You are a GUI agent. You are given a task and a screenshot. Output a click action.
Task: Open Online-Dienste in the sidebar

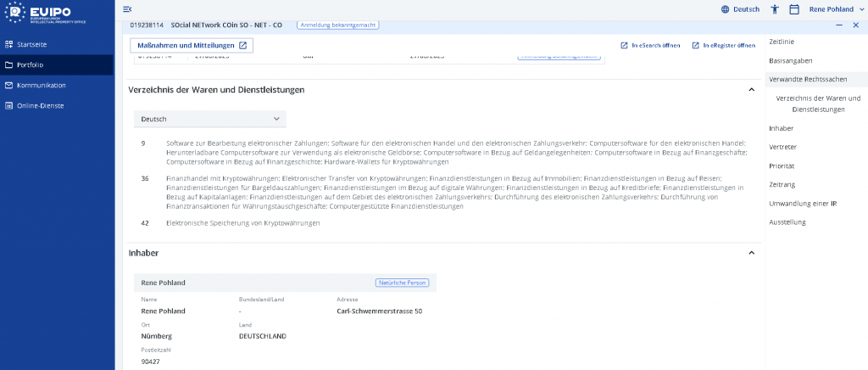pyautogui.click(x=40, y=105)
